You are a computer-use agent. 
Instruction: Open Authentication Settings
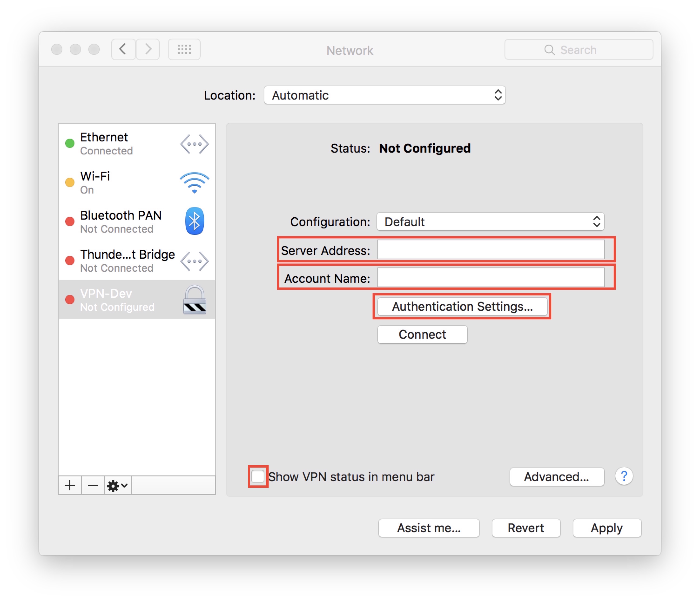click(x=462, y=306)
